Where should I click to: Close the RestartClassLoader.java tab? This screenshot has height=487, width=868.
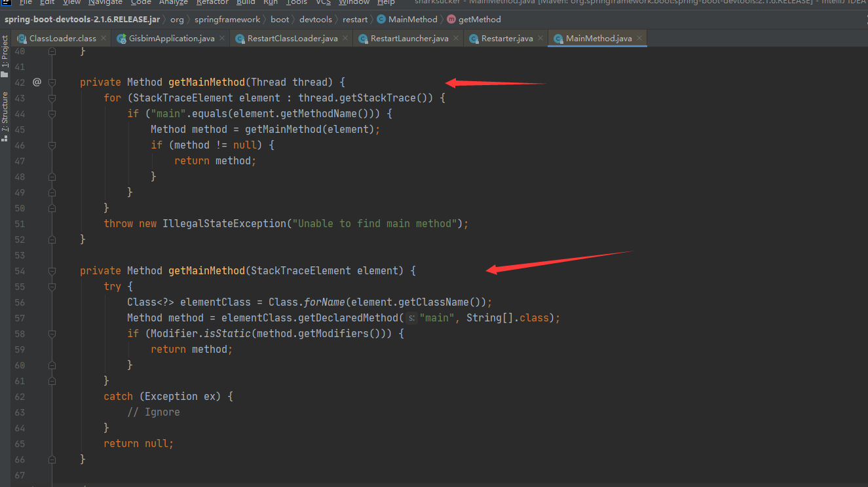[345, 38]
